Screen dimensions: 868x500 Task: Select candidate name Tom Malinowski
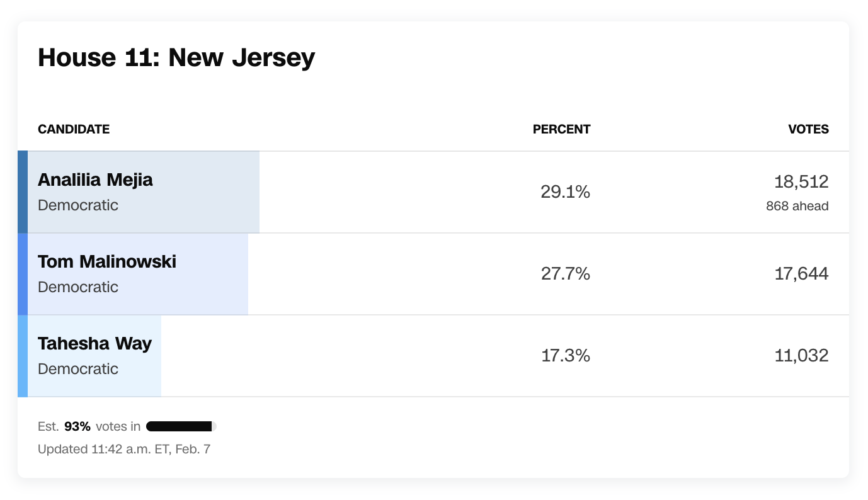coord(107,262)
